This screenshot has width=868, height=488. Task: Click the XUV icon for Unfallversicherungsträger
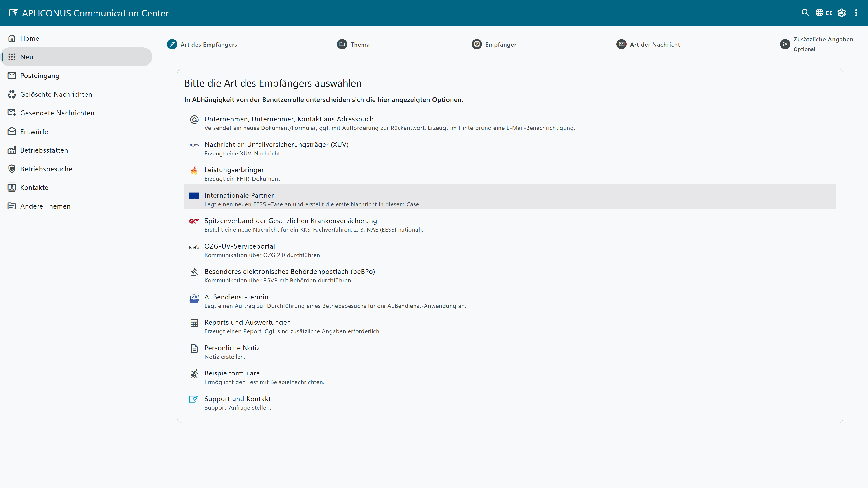point(194,145)
